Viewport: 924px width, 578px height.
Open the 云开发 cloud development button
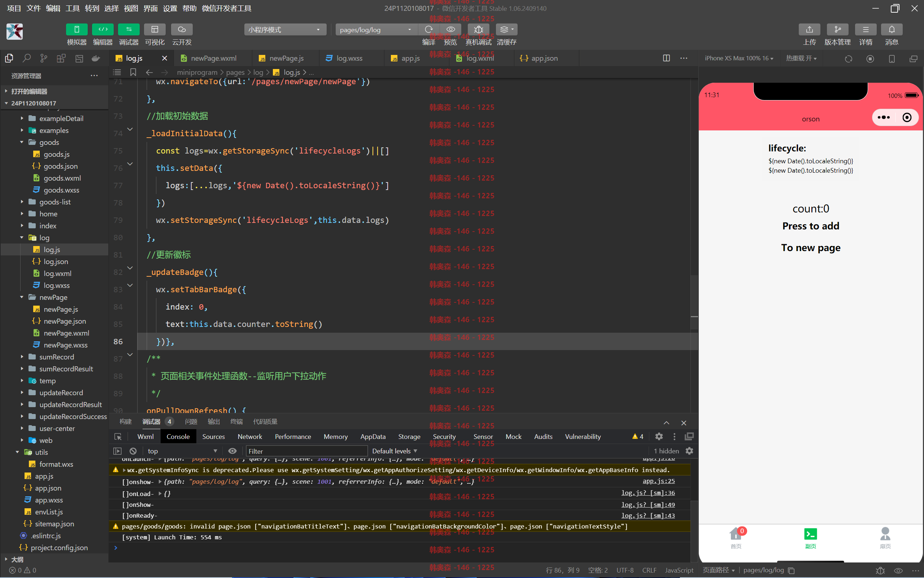click(182, 29)
